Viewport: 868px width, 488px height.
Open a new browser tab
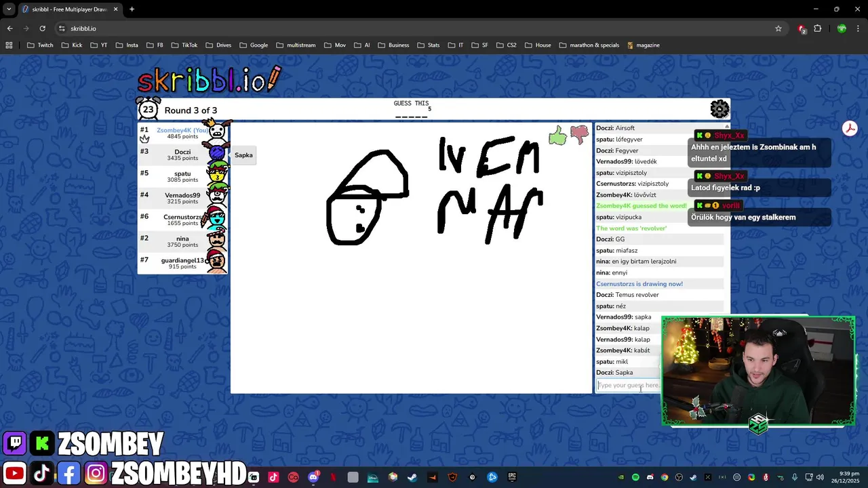132,9
